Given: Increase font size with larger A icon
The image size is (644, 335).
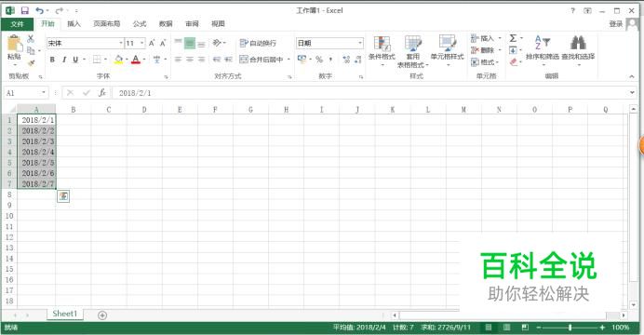Looking at the screenshot, I should (152, 43).
